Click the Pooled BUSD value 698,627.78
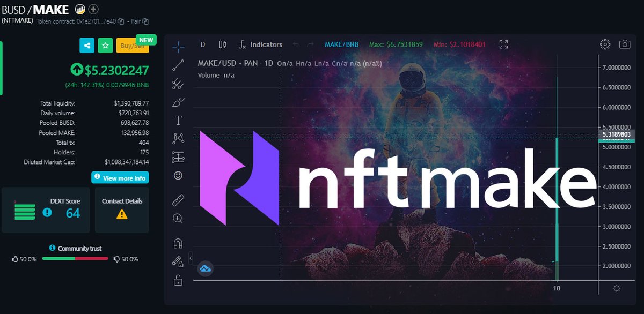 point(135,123)
